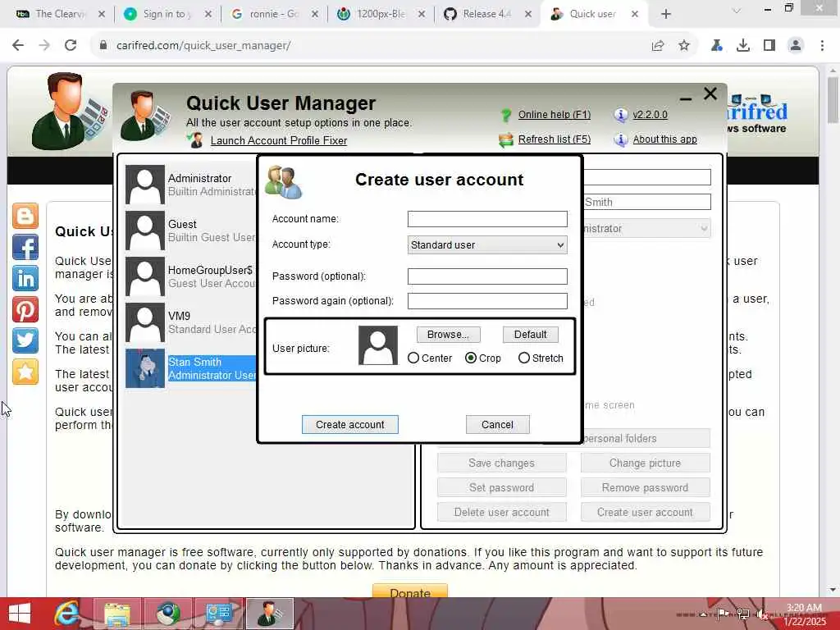Click the yellow Donate button
The image size is (840, 630).
click(x=410, y=591)
